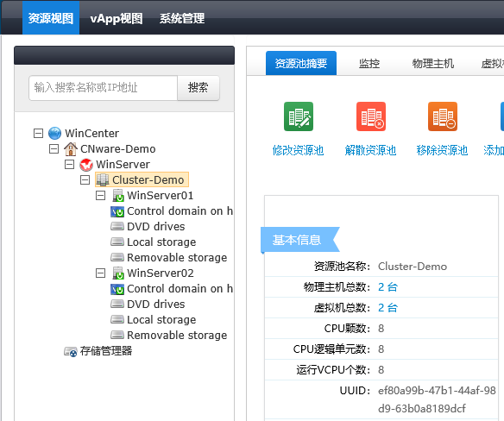
Task: Click the red WinServer logo icon
Action: [86, 165]
